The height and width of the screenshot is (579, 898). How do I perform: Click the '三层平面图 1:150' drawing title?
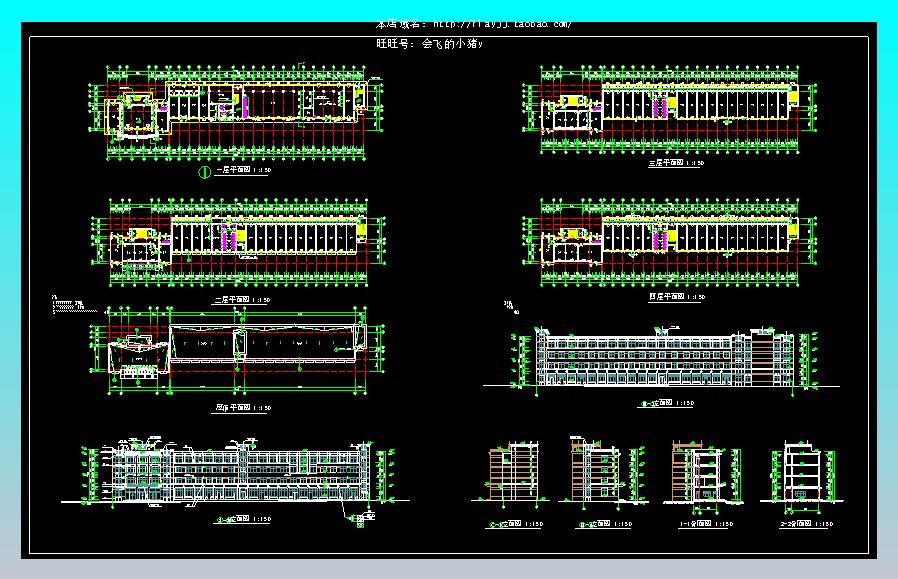pos(676,163)
